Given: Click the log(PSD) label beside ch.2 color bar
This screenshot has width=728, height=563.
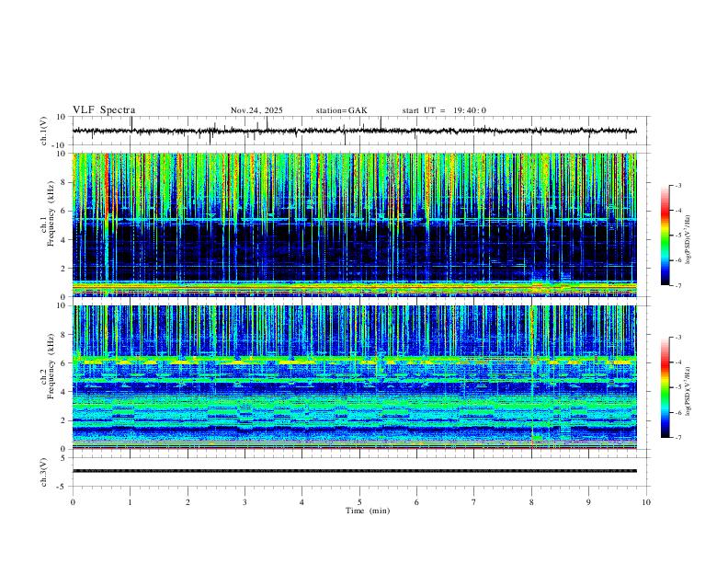Looking at the screenshot, I should (x=688, y=392).
